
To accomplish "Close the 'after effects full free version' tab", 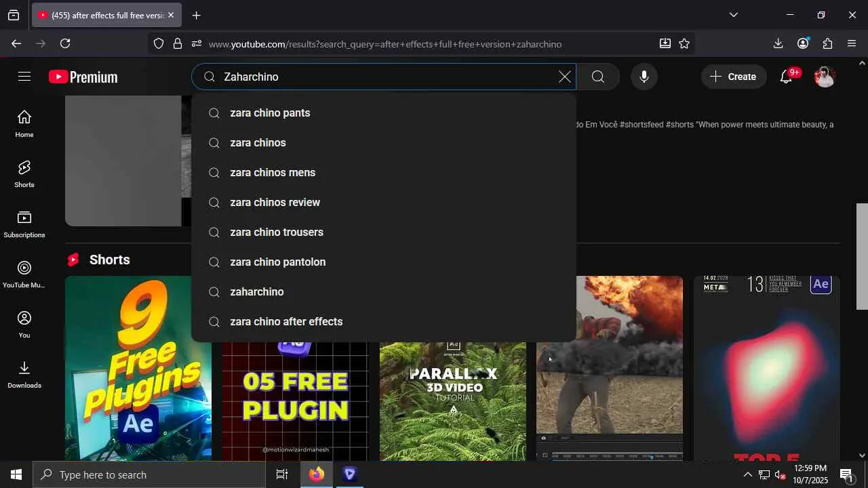I will [x=170, y=15].
